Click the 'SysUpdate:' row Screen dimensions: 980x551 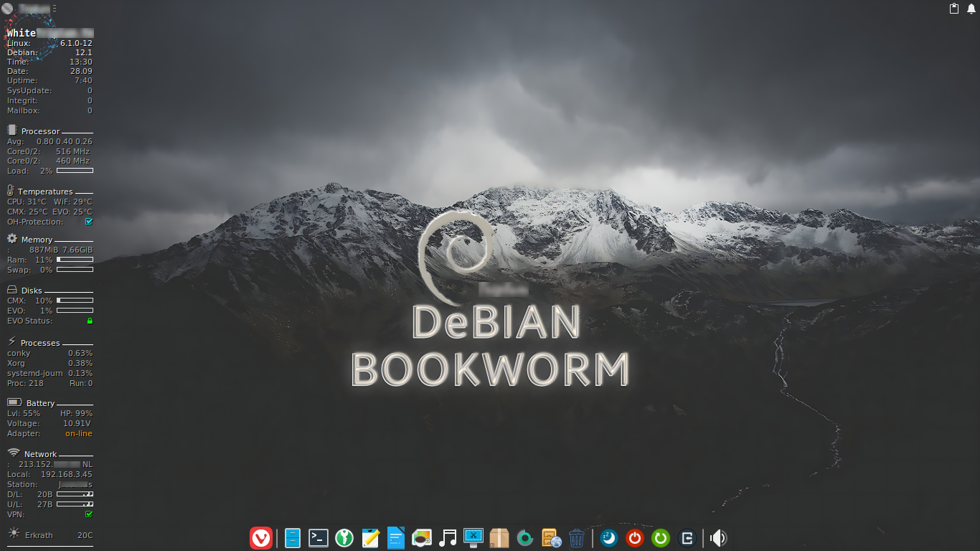tap(50, 90)
